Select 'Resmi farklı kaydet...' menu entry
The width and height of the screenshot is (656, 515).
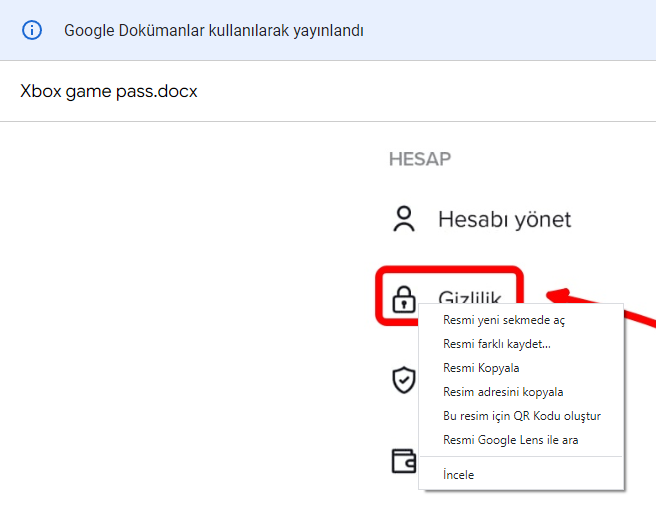click(x=496, y=344)
